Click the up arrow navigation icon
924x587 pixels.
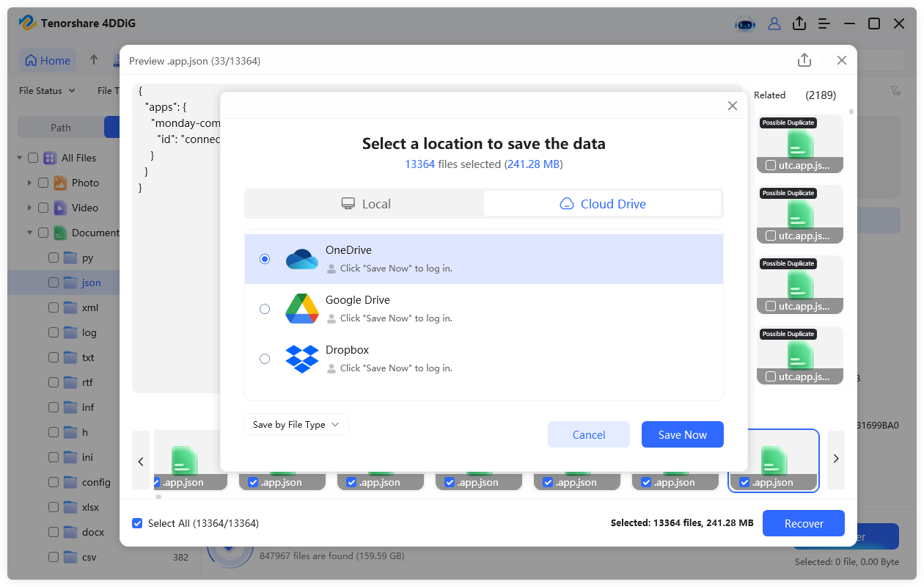point(94,60)
